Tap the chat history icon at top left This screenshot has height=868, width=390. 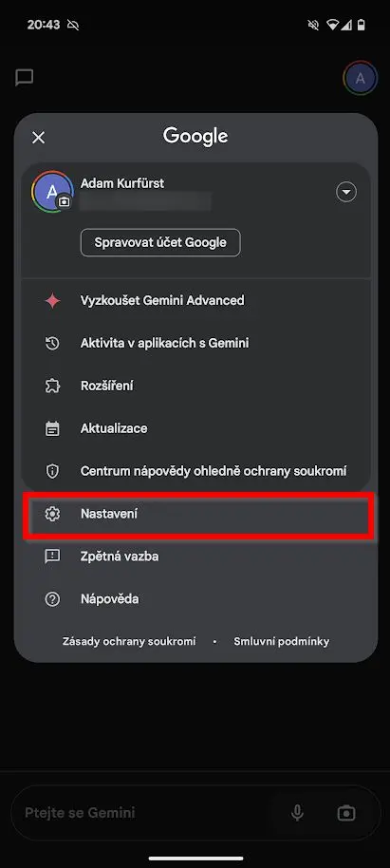25,78
